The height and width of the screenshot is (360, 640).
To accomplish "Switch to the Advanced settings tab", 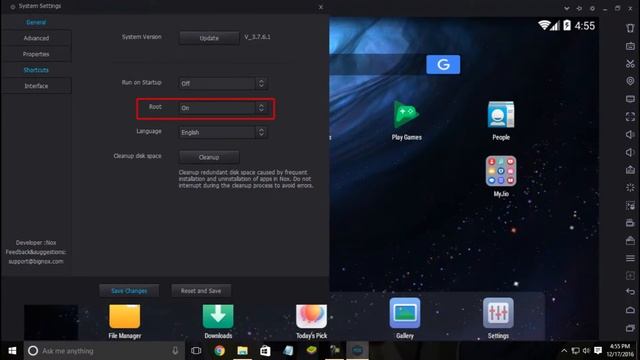I will pos(36,38).
